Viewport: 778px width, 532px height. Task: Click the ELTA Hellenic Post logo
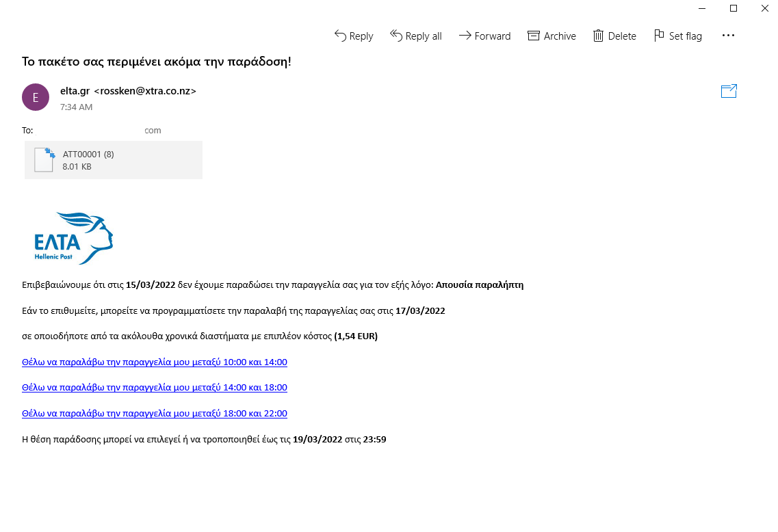pos(73,238)
